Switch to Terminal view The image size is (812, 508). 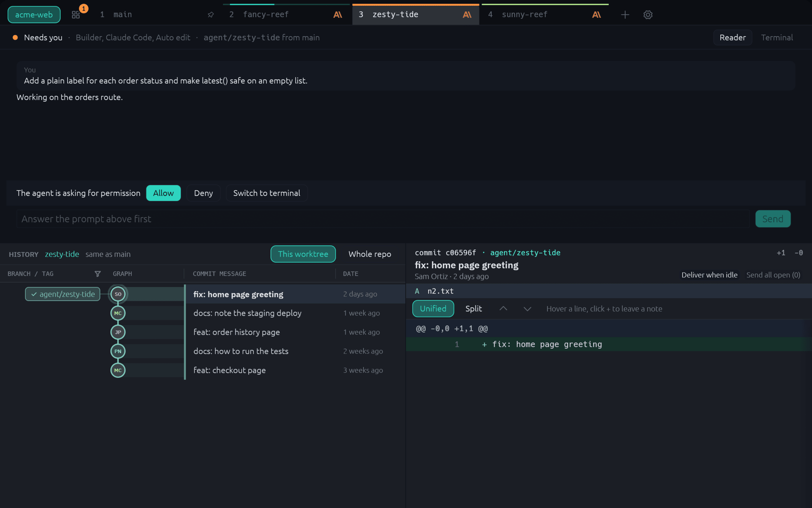pyautogui.click(x=777, y=37)
